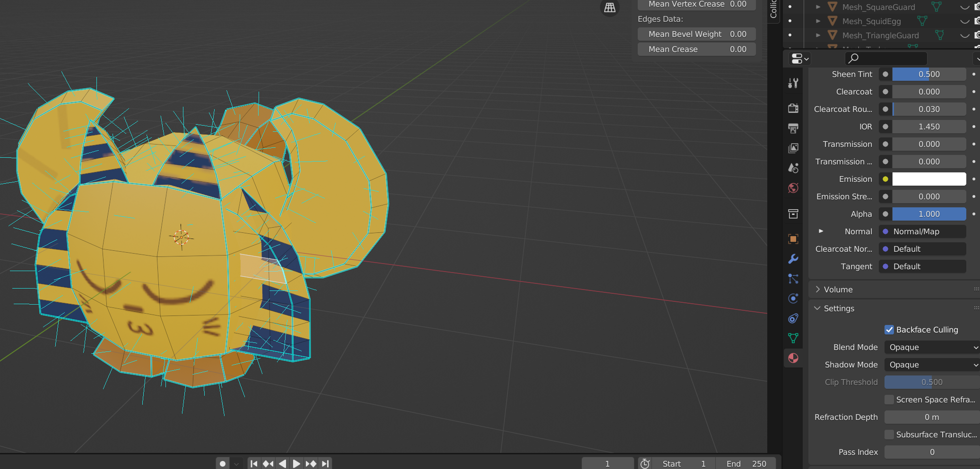Open the Tool properties tab
Screen dimensions: 980x469
point(793,83)
